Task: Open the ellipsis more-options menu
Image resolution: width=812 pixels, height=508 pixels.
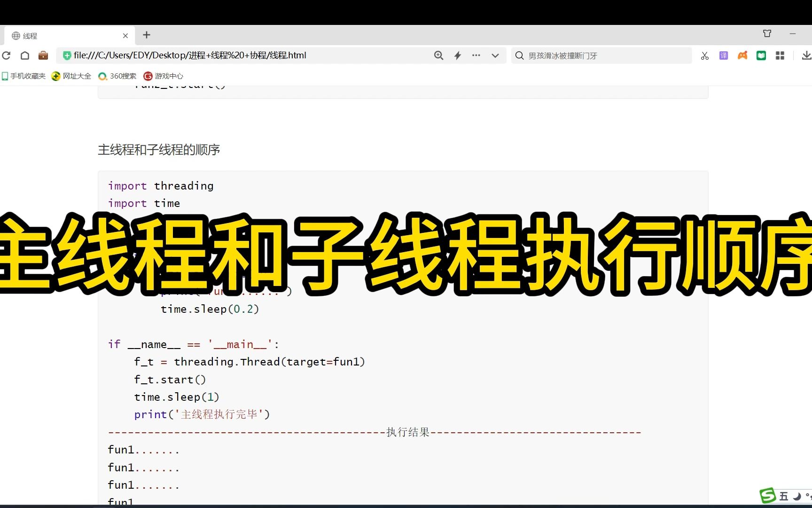Action: tap(476, 56)
